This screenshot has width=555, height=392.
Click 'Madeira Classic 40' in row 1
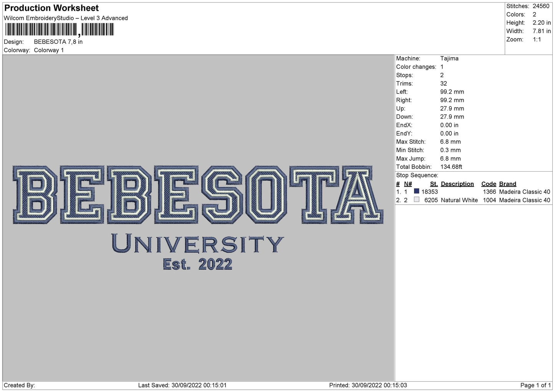click(524, 192)
